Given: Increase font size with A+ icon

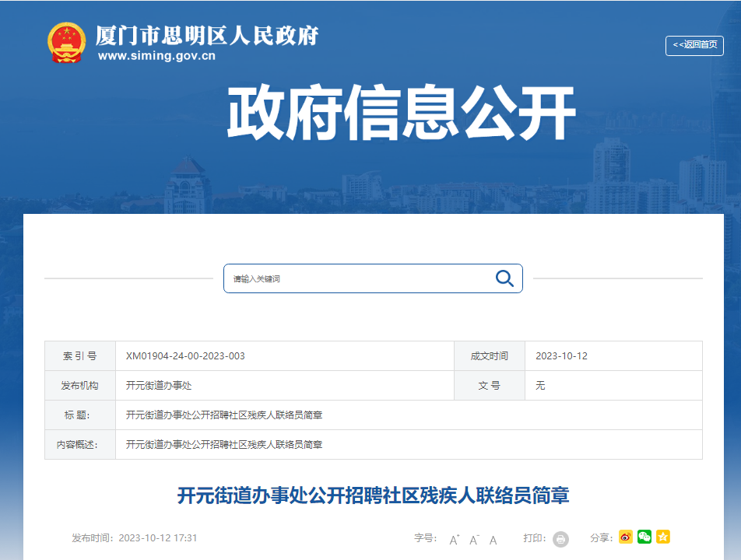Looking at the screenshot, I should tap(455, 539).
